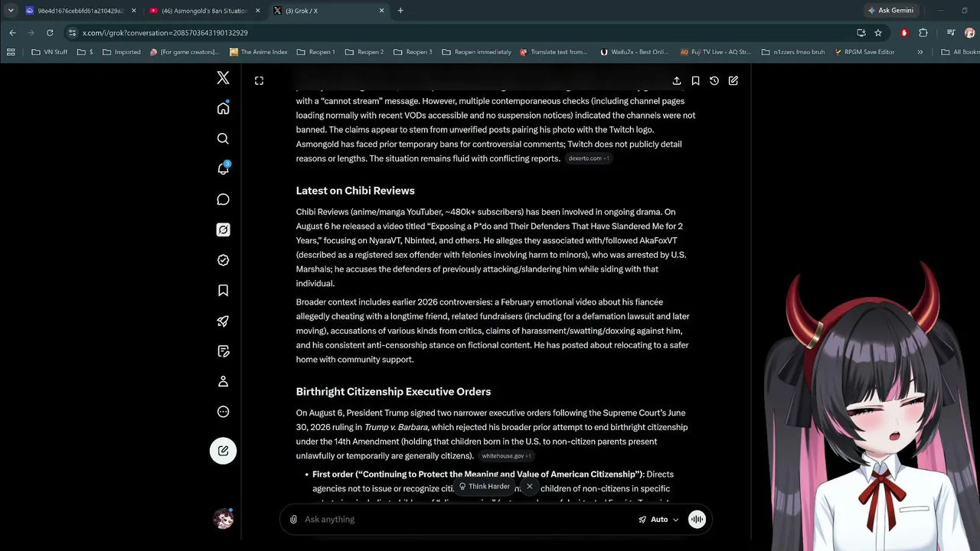This screenshot has height=551, width=980.
Task: Click the Think Harder suggestion chip
Action: pyautogui.click(x=484, y=487)
